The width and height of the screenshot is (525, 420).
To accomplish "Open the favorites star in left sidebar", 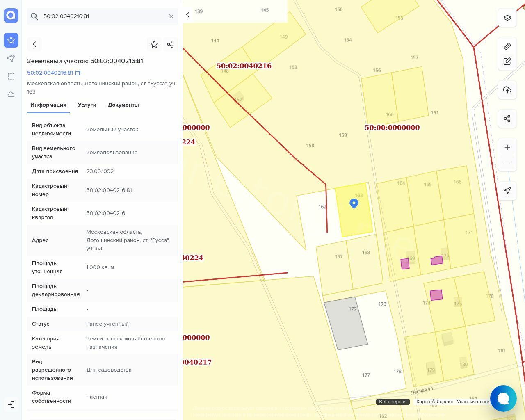I will point(11,40).
